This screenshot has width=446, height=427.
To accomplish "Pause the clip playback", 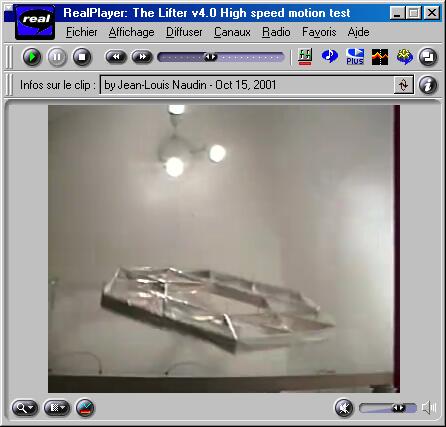I will tap(57, 57).
